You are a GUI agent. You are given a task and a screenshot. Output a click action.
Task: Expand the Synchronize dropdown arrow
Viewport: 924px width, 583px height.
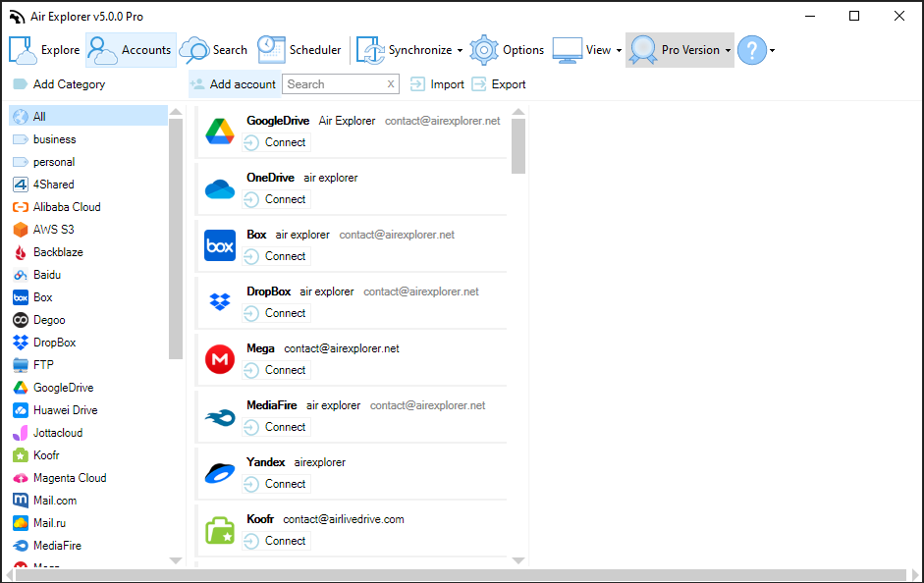(x=460, y=51)
